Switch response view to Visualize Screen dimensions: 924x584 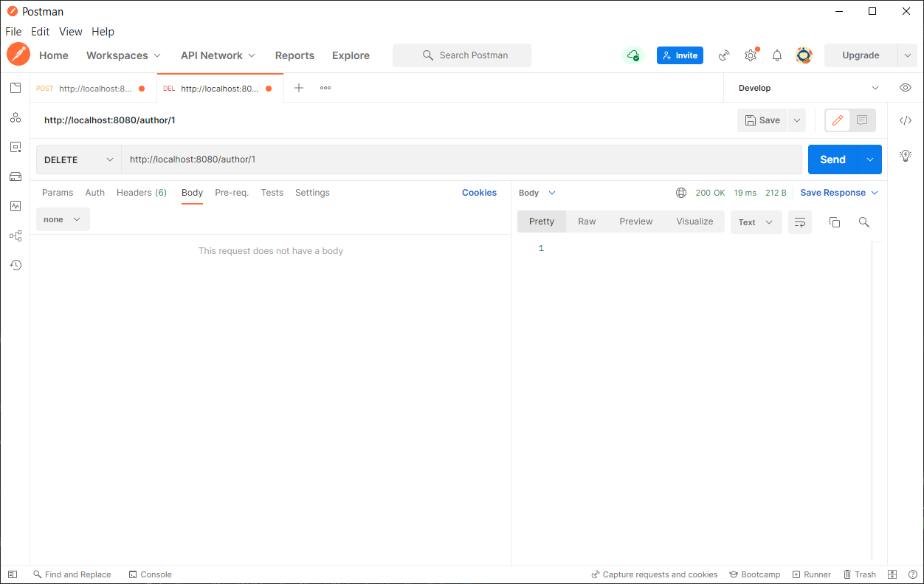click(x=694, y=221)
